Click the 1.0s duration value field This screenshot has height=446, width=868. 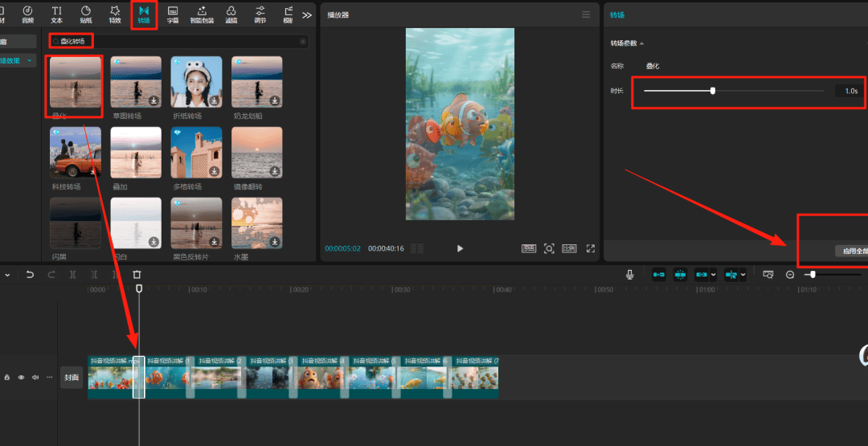pyautogui.click(x=850, y=91)
